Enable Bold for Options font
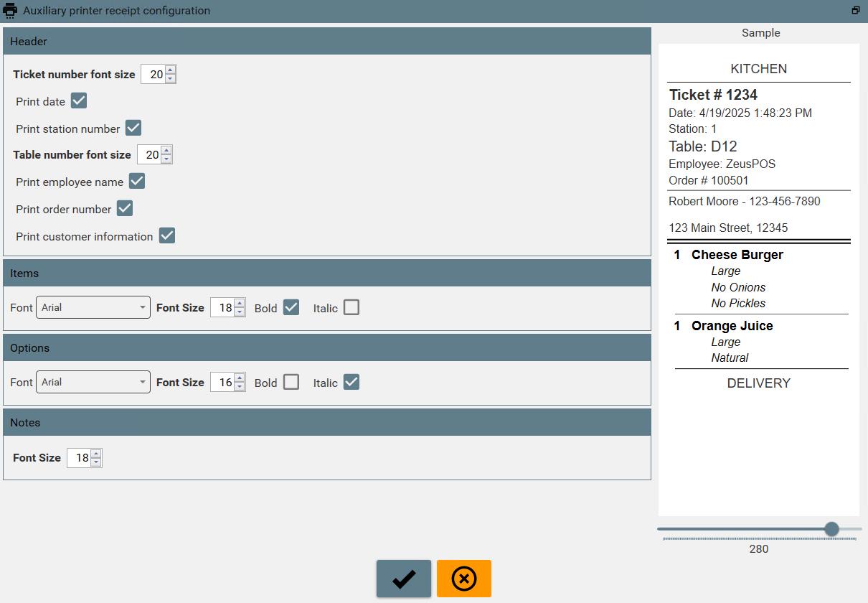Image resolution: width=868 pixels, height=603 pixels. tap(291, 382)
